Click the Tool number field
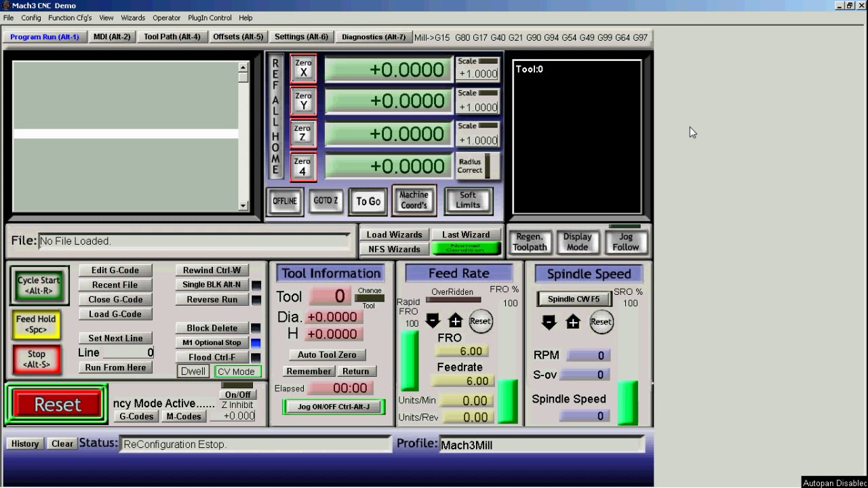The width and height of the screenshot is (868, 488). point(330,296)
